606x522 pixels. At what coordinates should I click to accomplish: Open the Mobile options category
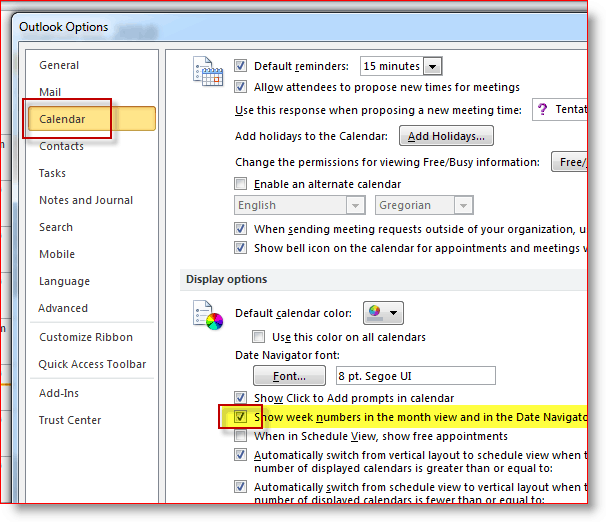click(x=57, y=254)
